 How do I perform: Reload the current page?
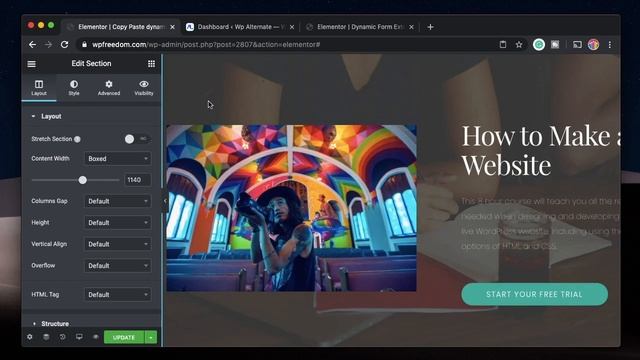point(64,44)
